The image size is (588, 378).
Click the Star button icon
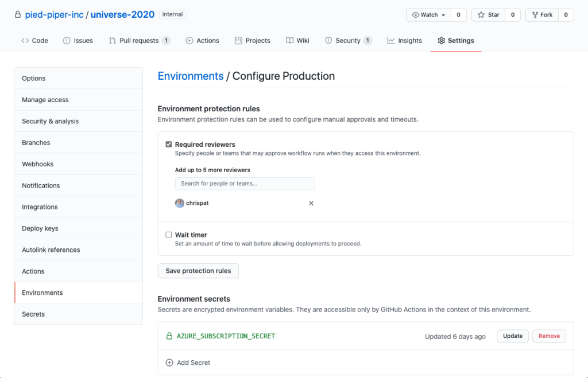(x=480, y=15)
